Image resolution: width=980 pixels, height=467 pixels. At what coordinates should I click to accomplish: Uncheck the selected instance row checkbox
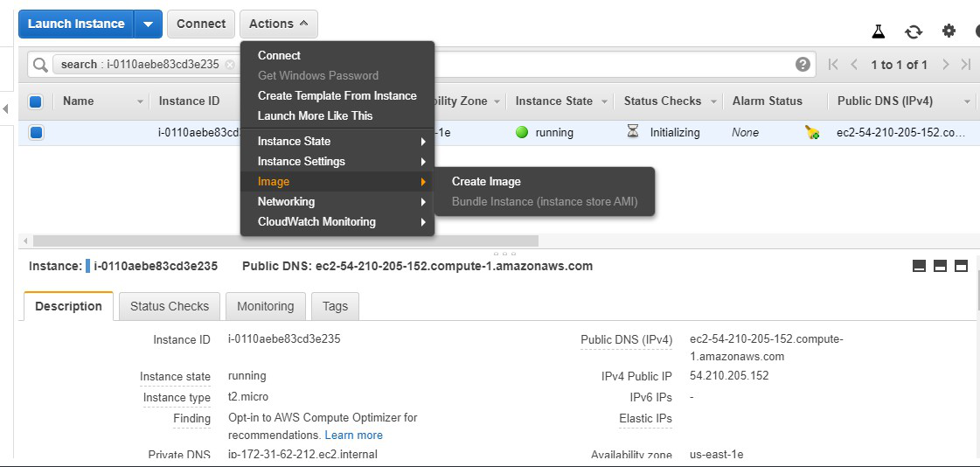tap(36, 133)
